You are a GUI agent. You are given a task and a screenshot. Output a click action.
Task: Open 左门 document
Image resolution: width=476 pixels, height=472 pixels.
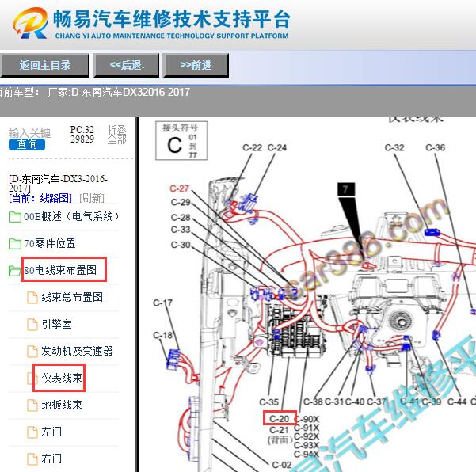click(x=51, y=432)
